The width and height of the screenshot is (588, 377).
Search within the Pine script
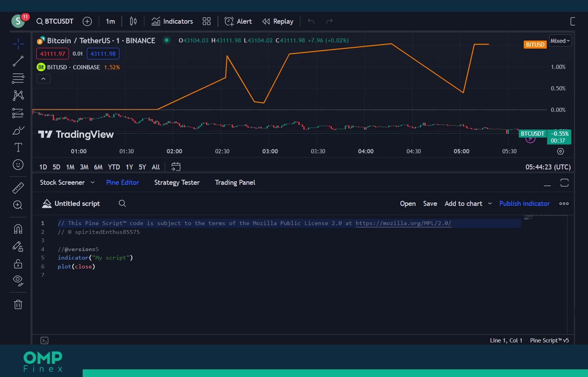122,203
